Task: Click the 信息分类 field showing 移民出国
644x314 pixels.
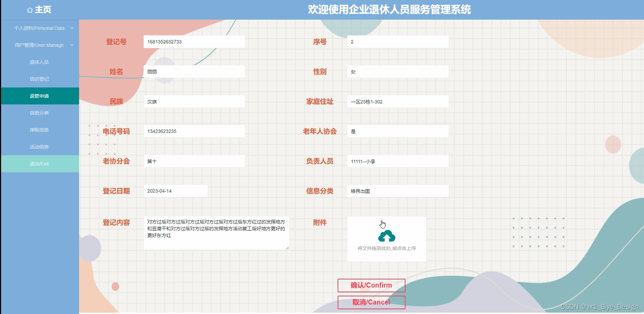Action: point(398,191)
